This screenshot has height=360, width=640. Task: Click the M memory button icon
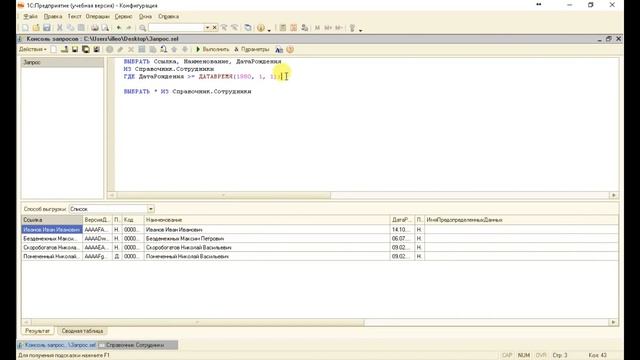(x=317, y=28)
